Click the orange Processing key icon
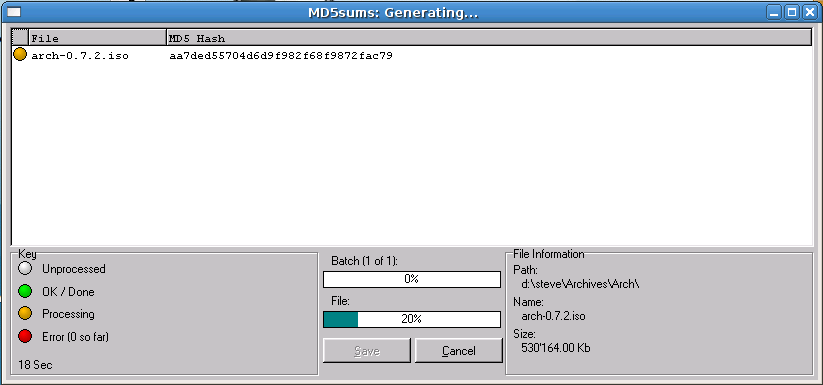 point(25,314)
